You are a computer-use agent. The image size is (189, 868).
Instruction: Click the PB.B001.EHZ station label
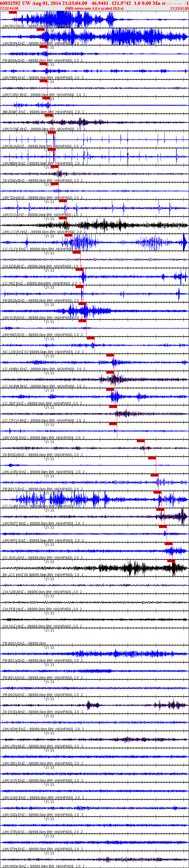[x=25, y=644]
